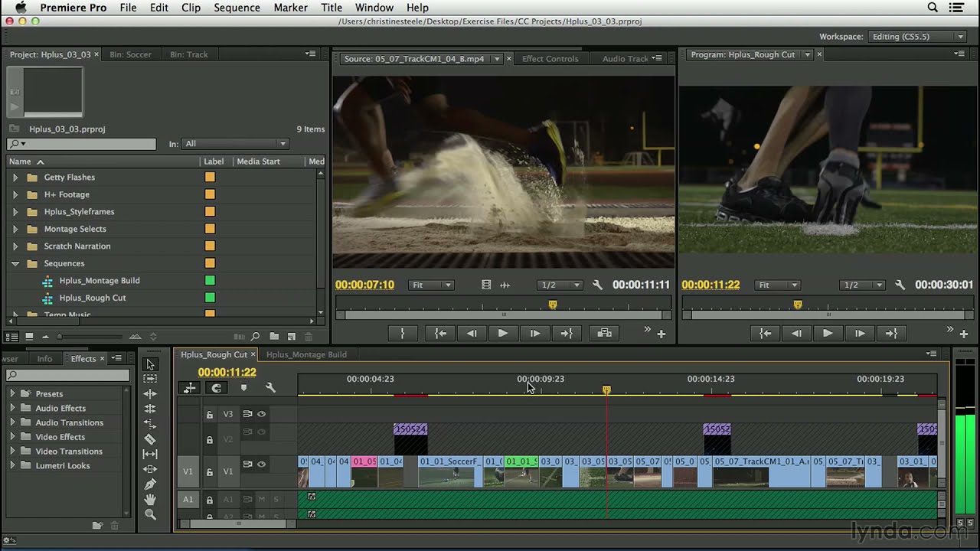This screenshot has width=980, height=551.
Task: Open Program monitor button editor plus icon
Action: tap(964, 334)
